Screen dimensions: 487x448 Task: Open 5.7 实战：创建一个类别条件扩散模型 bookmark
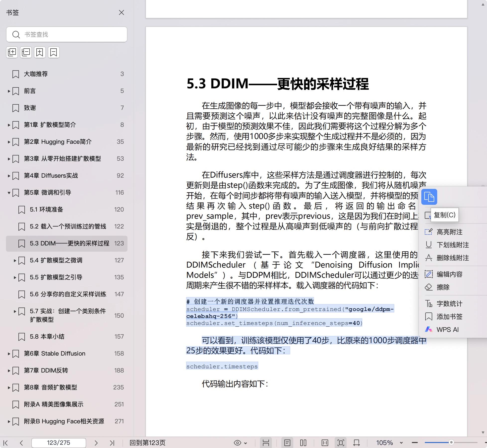pos(67,315)
